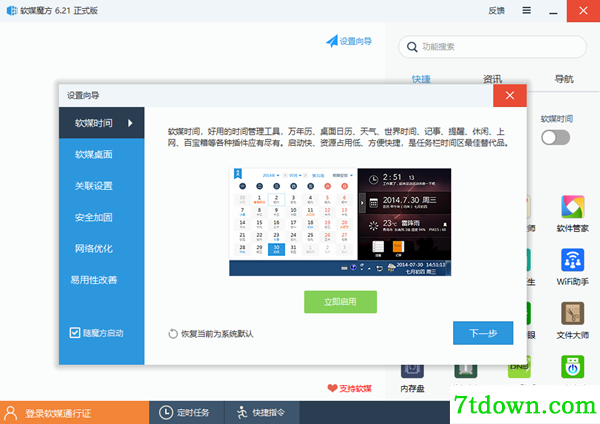Switch to the 导航 tab
The image size is (600, 424).
tap(564, 79)
